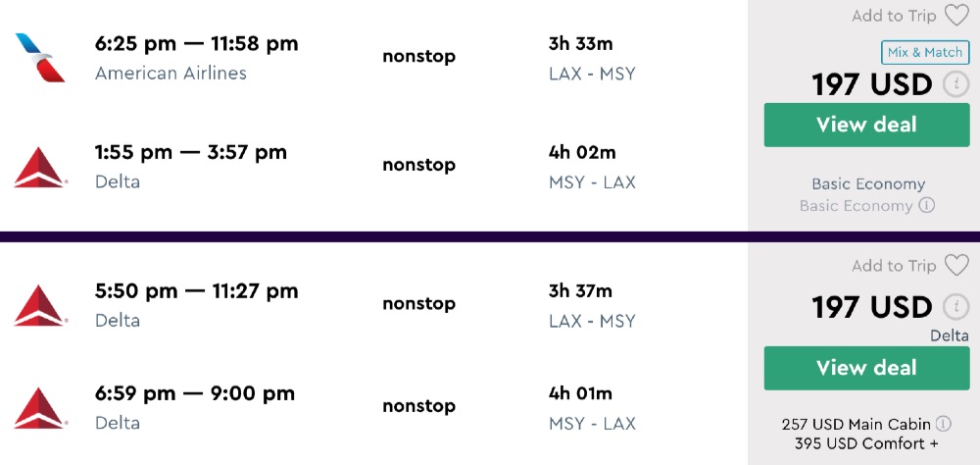Select the 6:59 pm — 9:00 pm Delta flight

tap(195, 393)
